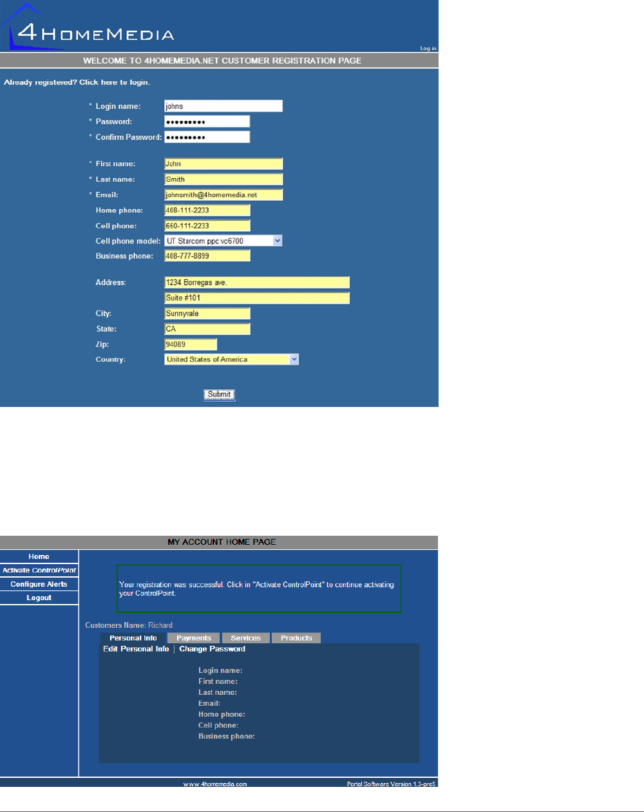The width and height of the screenshot is (644, 812).
Task: Click the Zip code field
Action: point(191,345)
